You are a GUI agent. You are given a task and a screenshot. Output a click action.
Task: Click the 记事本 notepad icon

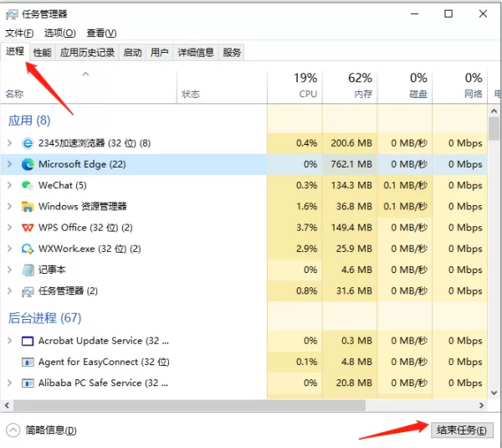click(28, 270)
